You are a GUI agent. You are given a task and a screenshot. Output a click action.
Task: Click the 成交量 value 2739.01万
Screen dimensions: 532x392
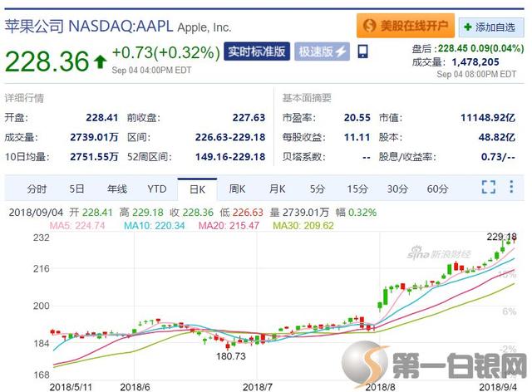[94, 137]
